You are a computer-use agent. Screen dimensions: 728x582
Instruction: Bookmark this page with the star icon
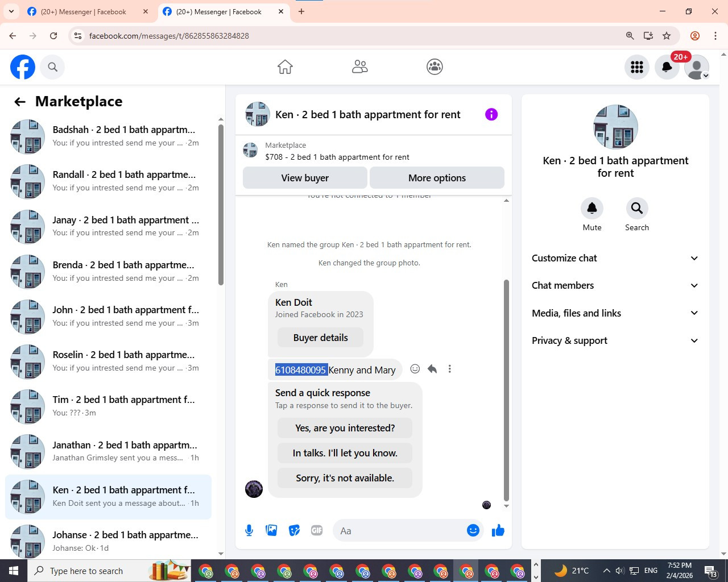[x=667, y=36]
